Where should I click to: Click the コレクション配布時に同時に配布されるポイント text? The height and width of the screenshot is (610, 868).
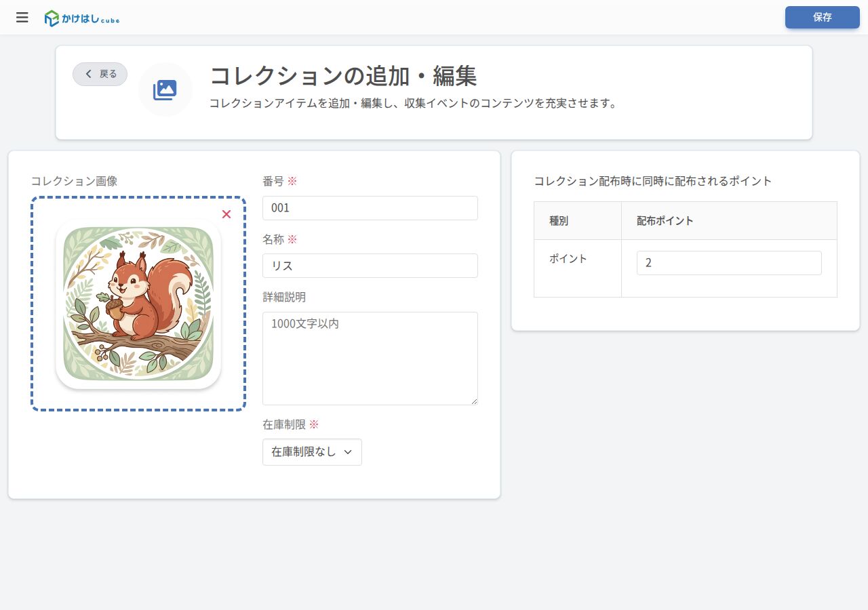[x=653, y=181]
